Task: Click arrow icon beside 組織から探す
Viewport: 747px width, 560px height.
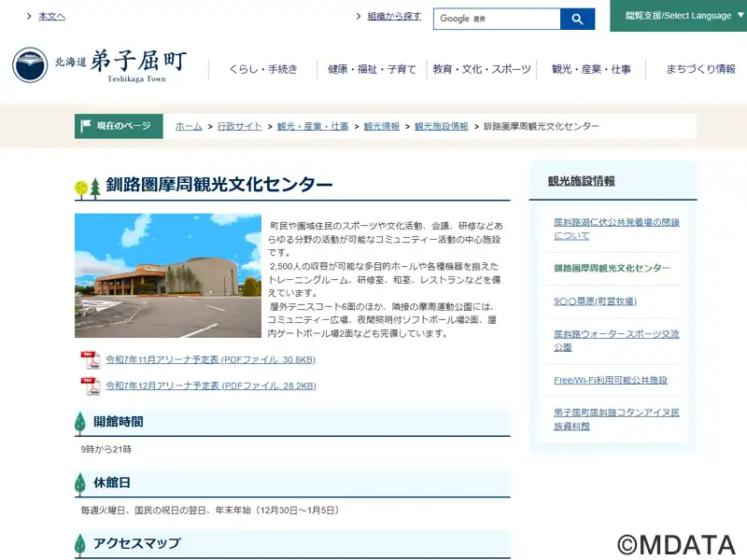Action: (x=359, y=17)
